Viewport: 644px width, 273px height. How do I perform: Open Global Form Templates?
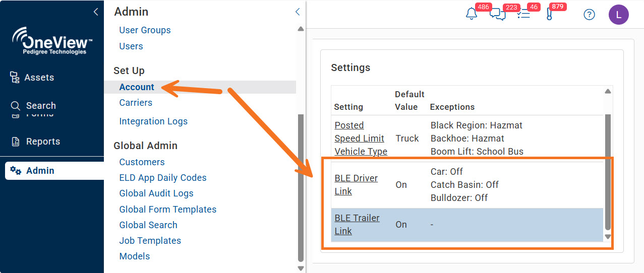click(x=168, y=210)
